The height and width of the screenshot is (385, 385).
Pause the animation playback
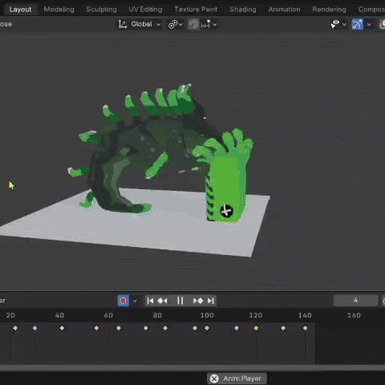(x=180, y=301)
